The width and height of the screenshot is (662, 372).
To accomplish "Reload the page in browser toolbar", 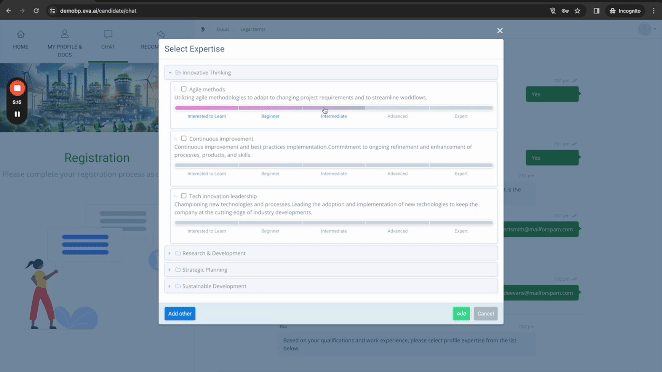I will point(36,11).
